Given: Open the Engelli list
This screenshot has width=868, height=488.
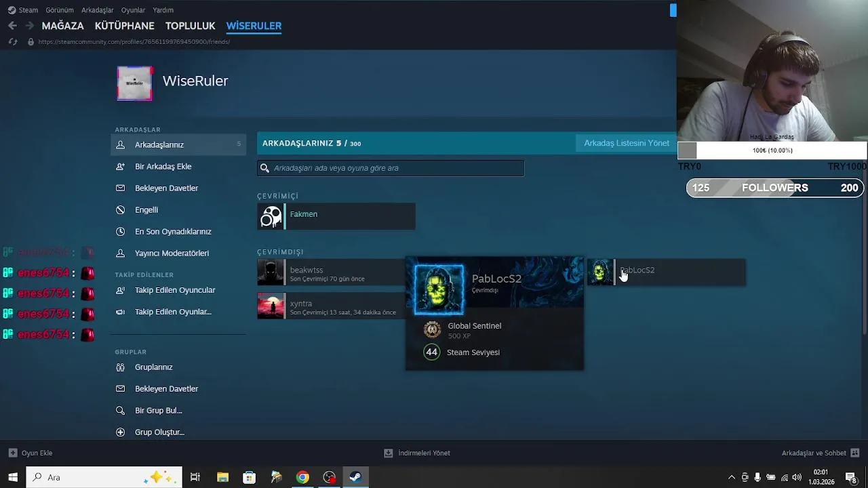Looking at the screenshot, I should pyautogui.click(x=146, y=209).
